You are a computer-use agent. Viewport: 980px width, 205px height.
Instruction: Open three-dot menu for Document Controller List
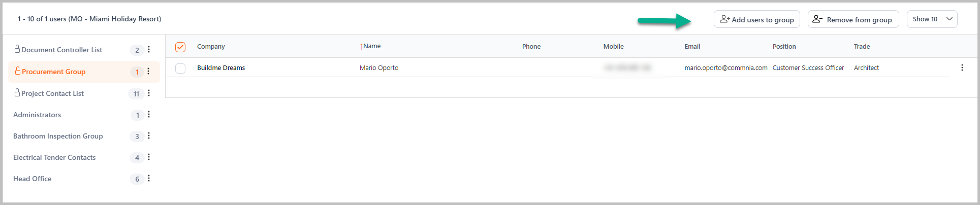pos(149,50)
